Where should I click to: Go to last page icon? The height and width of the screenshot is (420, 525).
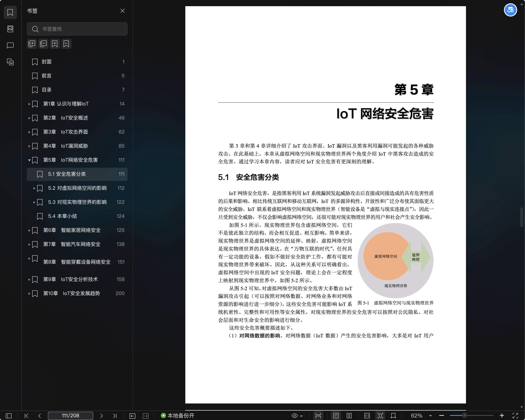click(x=115, y=416)
